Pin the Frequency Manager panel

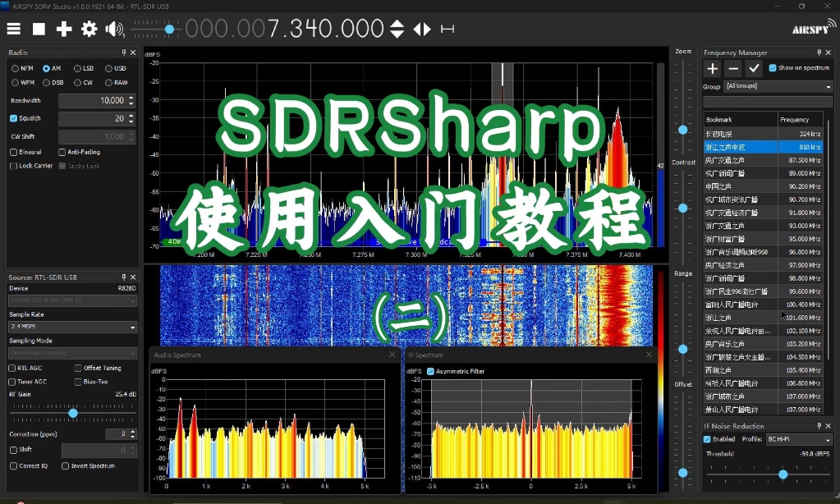[x=819, y=53]
